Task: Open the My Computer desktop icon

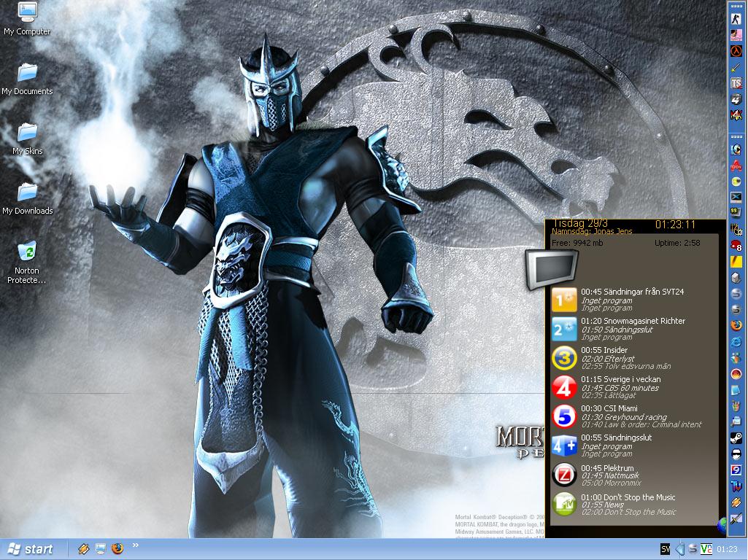Action: click(x=27, y=19)
